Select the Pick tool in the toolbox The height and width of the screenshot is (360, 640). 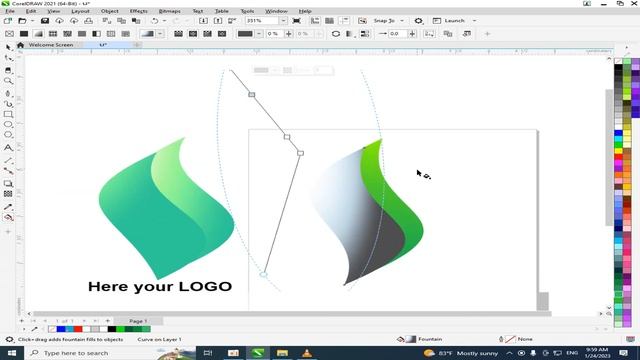pos(8,48)
